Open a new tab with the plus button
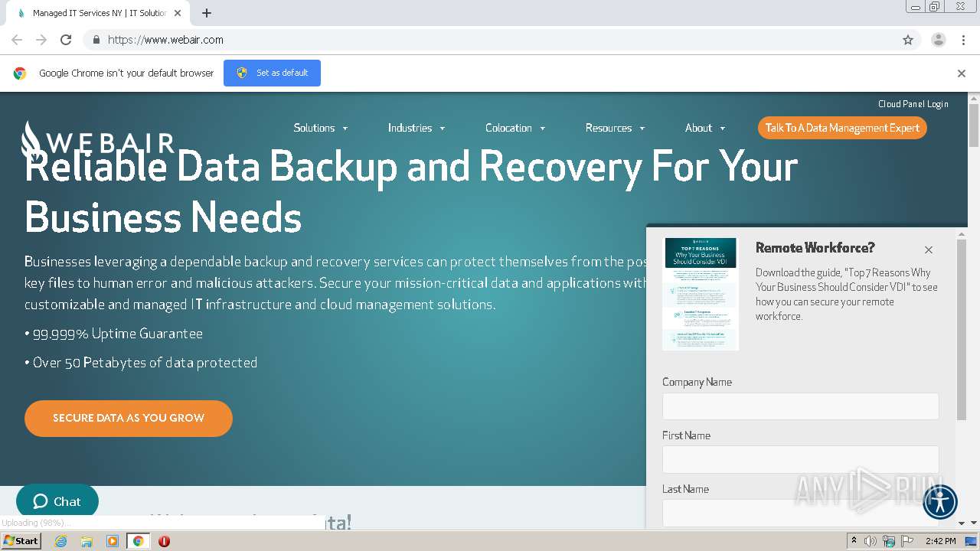Image resolution: width=980 pixels, height=551 pixels. click(206, 13)
